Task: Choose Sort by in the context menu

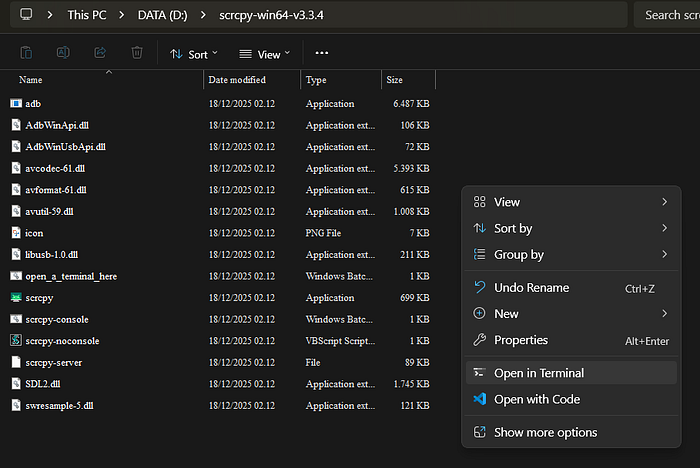Action: point(571,228)
